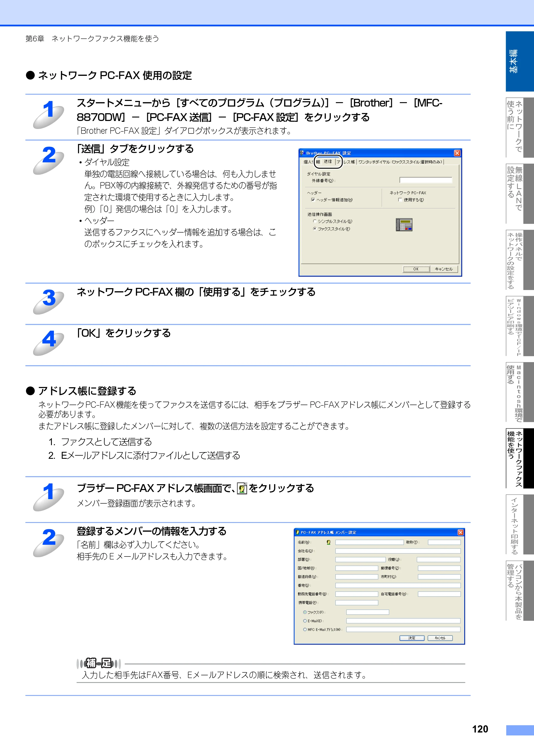This screenshot has height=756, width=534.
Task: Close the Brother PC-FAX 設定 dialog
Action: coord(457,153)
